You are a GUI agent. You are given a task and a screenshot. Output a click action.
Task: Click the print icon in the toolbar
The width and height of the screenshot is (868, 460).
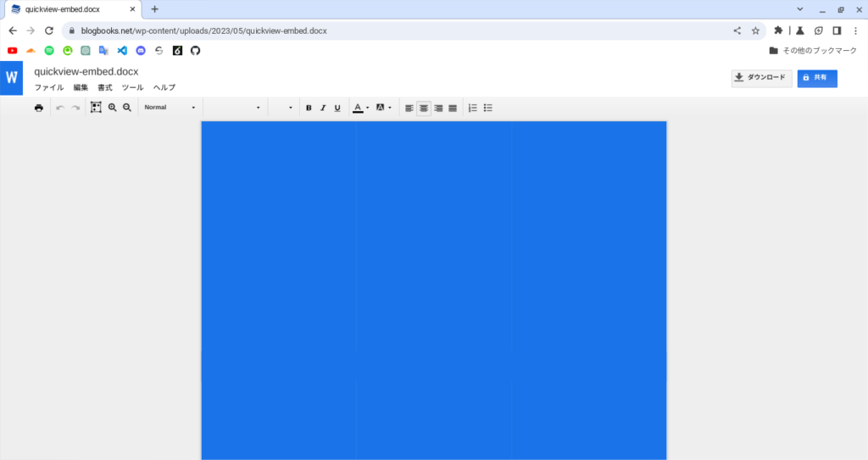tap(38, 108)
